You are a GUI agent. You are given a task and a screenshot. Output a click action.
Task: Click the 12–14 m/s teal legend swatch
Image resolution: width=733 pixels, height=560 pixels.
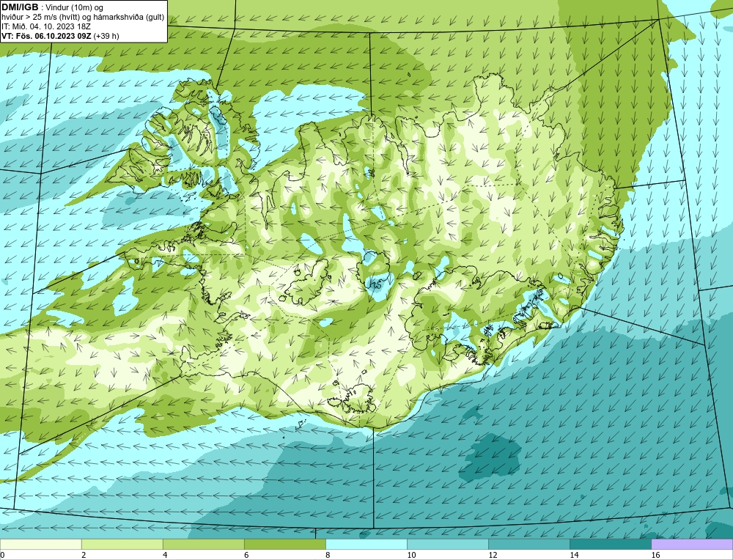tap(529, 544)
